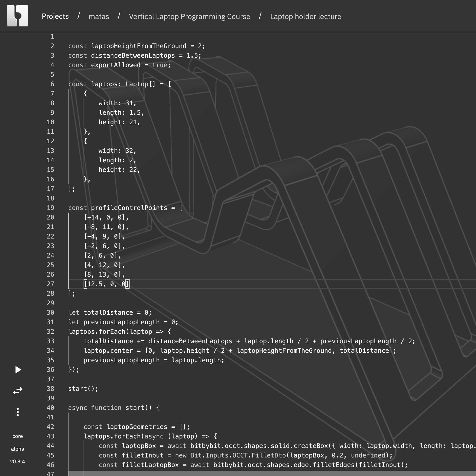The image size is (476, 476).
Task: Click the profileControlPoints declaration
Action: [125, 208]
